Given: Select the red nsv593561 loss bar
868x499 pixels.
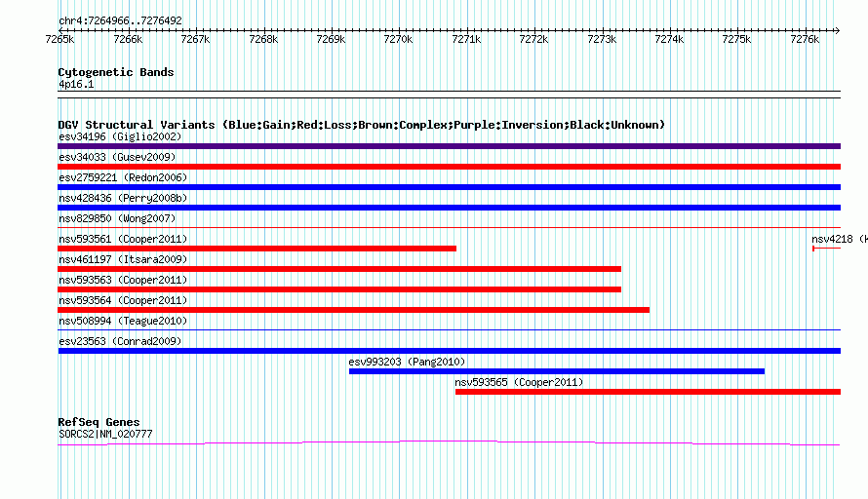Looking at the screenshot, I should click(x=256, y=249).
